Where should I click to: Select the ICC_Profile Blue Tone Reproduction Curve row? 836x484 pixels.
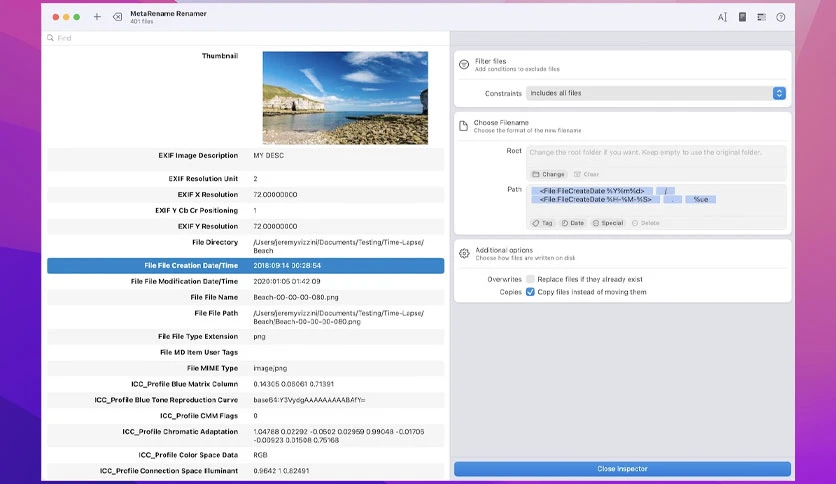coord(245,400)
